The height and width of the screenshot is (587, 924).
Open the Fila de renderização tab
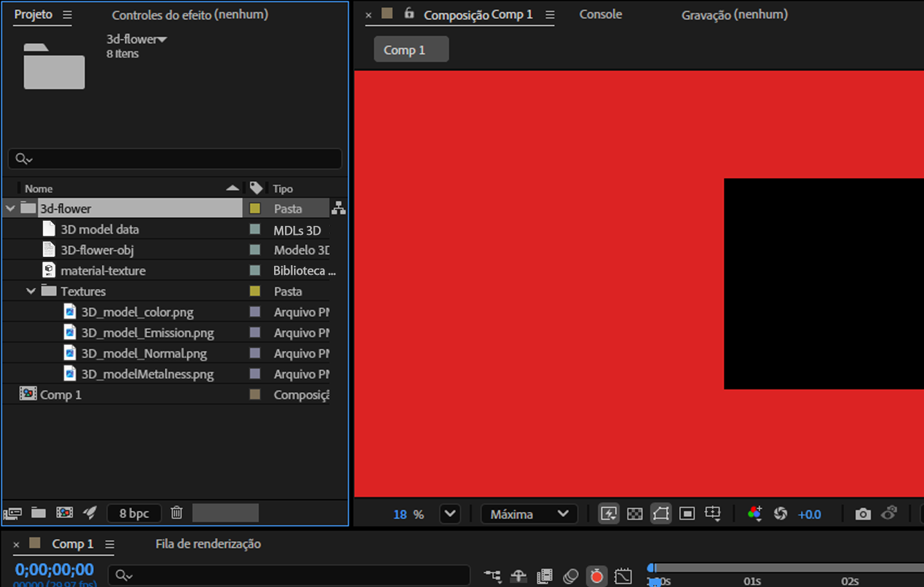(208, 544)
